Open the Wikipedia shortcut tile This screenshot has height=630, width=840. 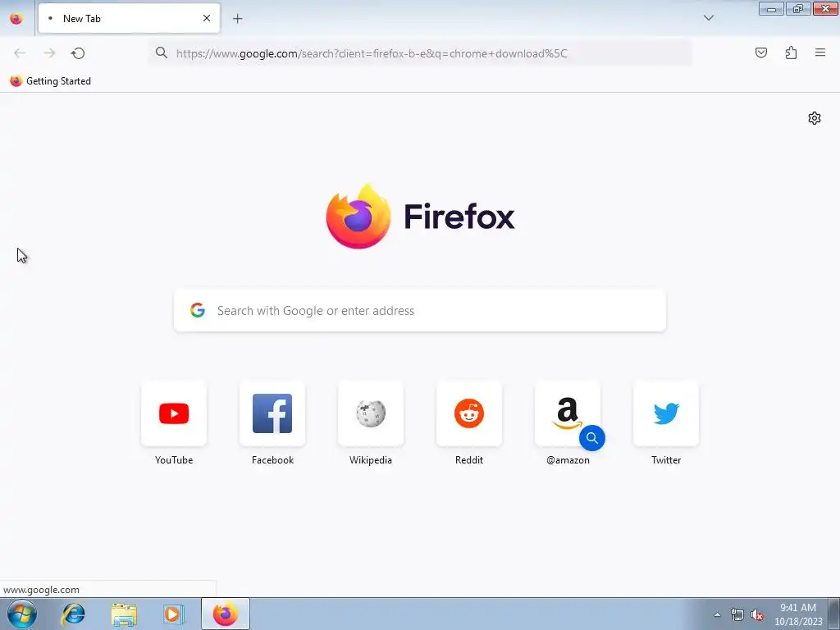tap(371, 413)
